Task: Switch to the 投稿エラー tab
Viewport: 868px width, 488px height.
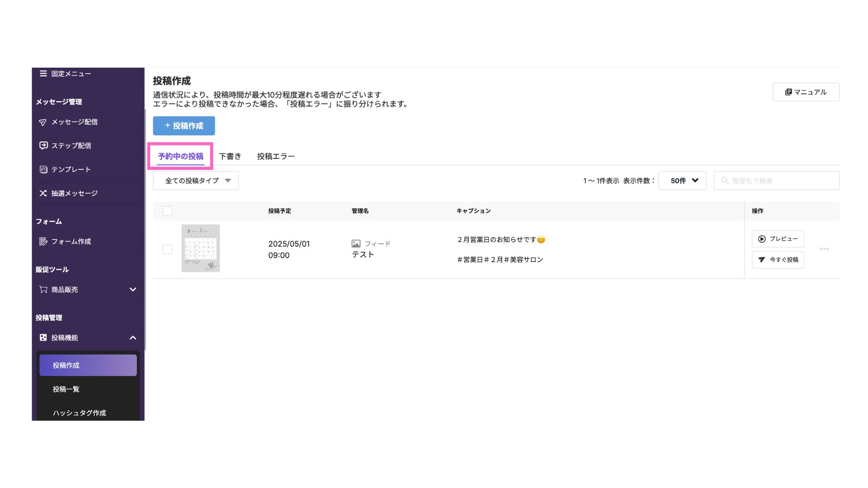Action: pos(276,156)
